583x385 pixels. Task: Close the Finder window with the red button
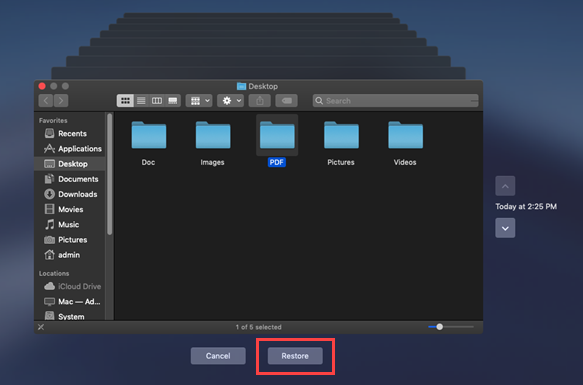(42, 86)
